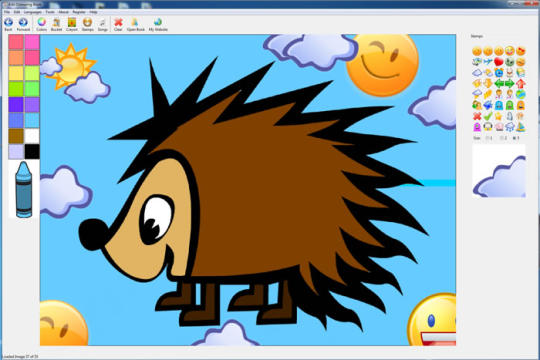Open the Songs music note tool
The width and height of the screenshot is (540, 360).
[x=103, y=24]
